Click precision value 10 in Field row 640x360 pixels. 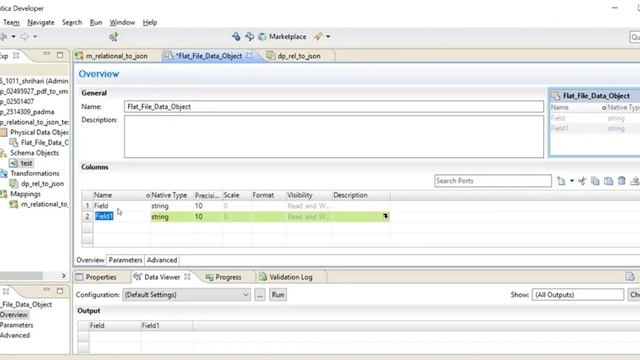point(198,206)
